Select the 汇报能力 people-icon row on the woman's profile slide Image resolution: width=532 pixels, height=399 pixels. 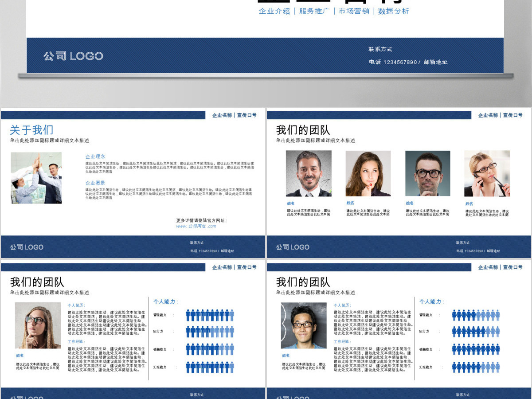210,367
